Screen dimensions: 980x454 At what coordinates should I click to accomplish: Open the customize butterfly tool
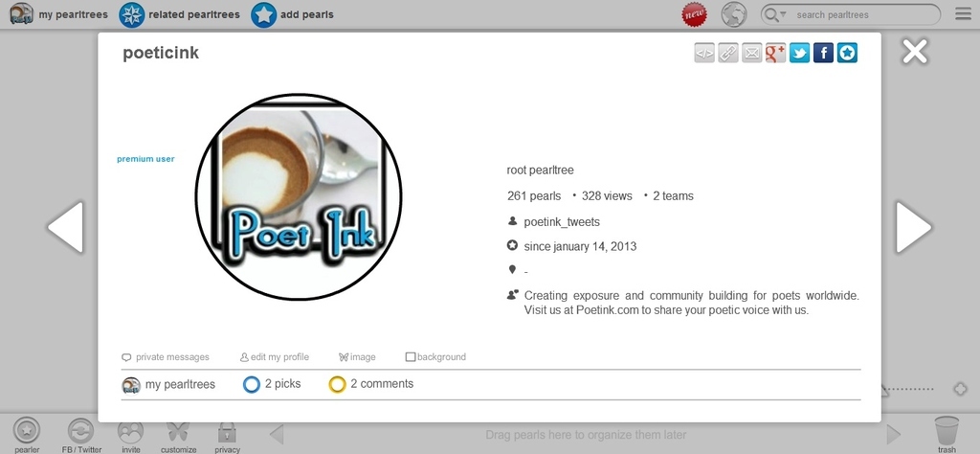click(x=178, y=436)
